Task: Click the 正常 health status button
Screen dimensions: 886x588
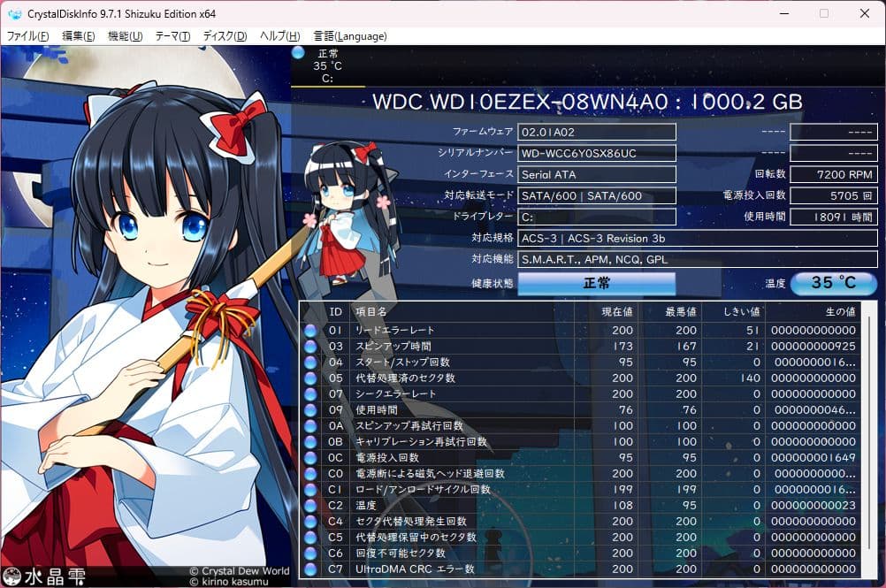Action: (598, 283)
